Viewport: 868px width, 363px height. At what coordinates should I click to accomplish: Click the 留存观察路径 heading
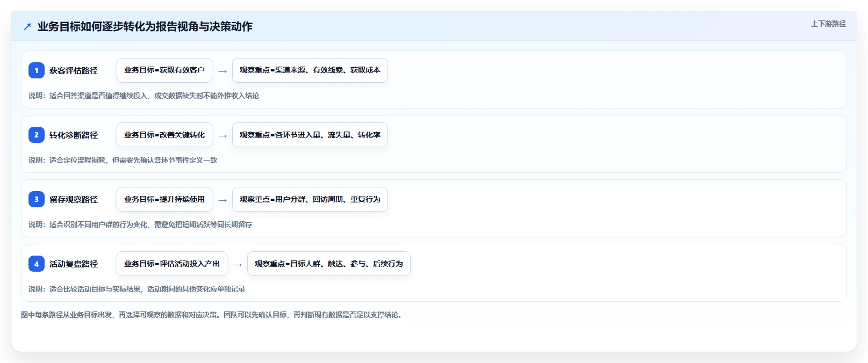74,200
